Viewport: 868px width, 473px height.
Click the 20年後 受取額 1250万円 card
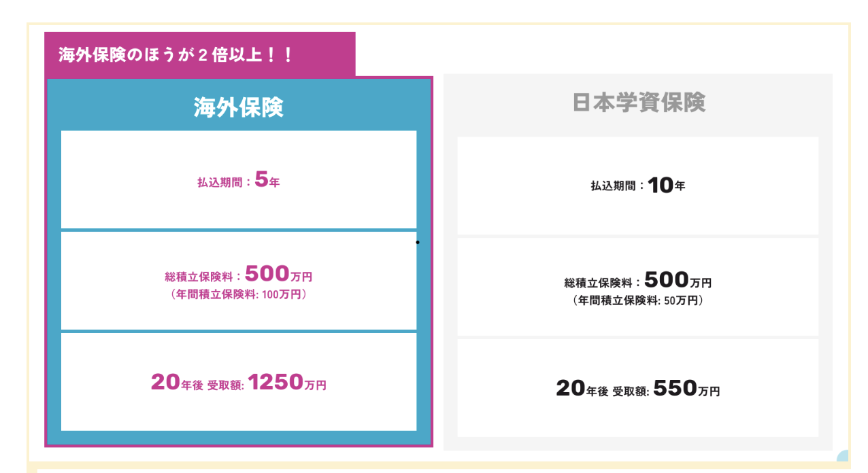(x=239, y=382)
